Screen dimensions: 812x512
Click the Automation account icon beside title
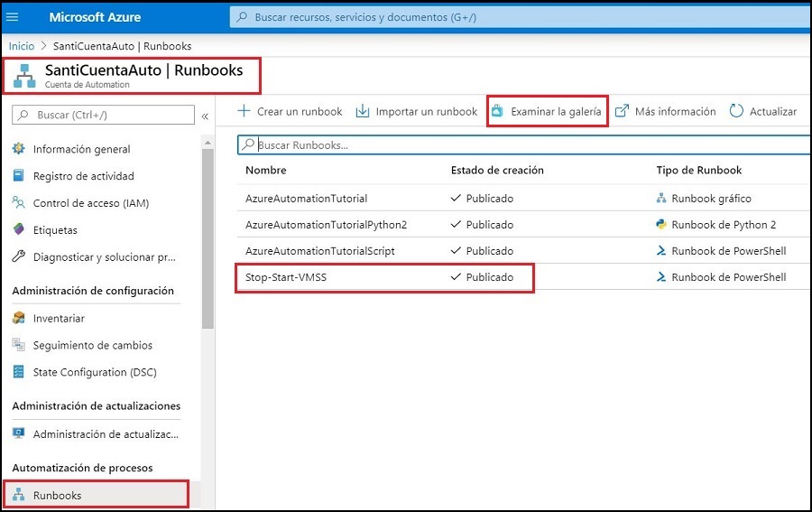point(24,76)
